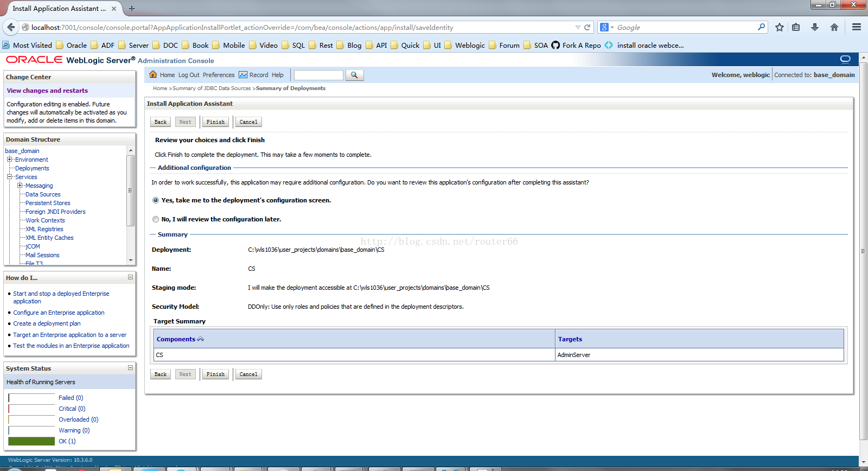Open the downloads arrow icon

pyautogui.click(x=815, y=27)
